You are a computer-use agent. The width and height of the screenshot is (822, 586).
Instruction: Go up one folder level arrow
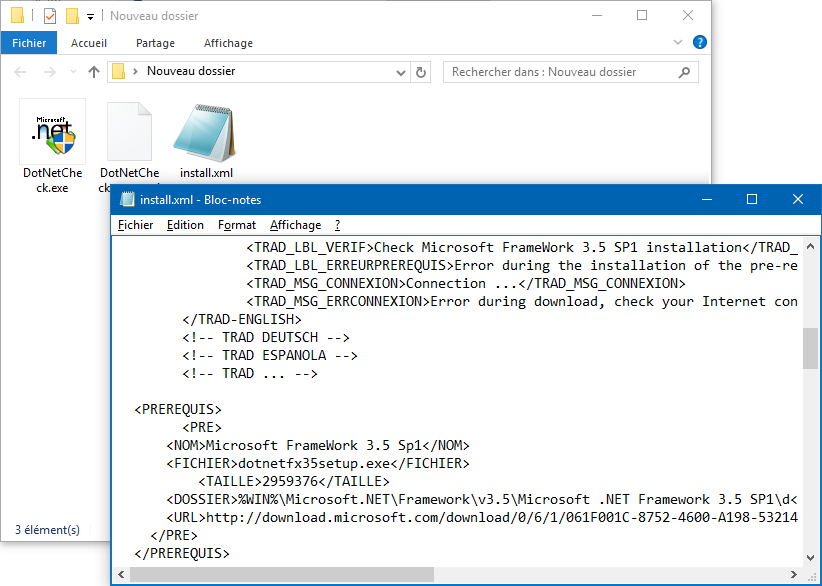pos(94,72)
